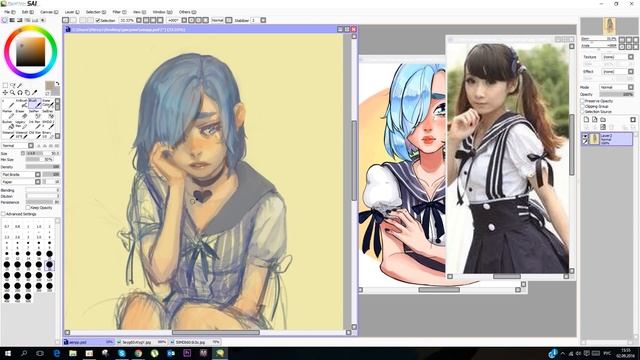The image size is (640, 360).
Task: Choose the Marker tool
Action: 8,114
